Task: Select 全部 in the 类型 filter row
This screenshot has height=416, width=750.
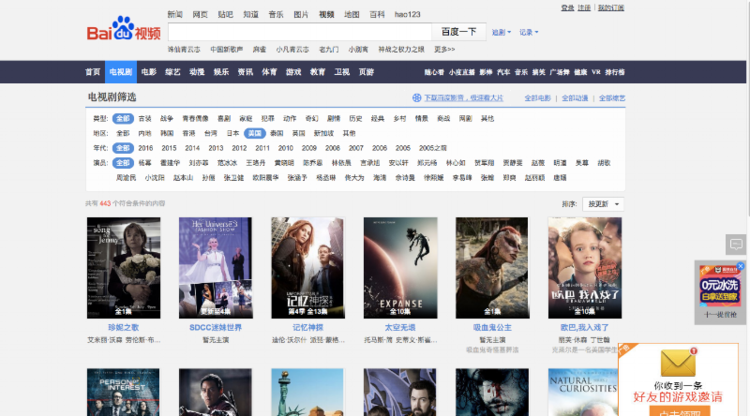Action: click(x=122, y=119)
